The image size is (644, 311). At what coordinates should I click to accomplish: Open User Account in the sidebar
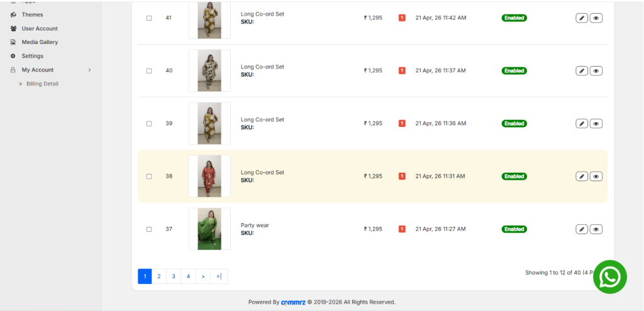tap(40, 29)
